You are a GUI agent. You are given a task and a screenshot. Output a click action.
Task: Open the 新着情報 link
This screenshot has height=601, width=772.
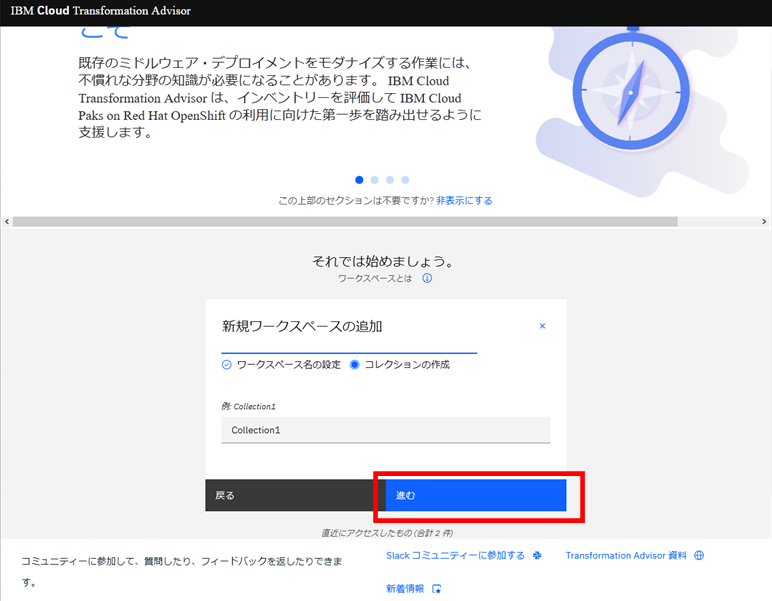(x=405, y=588)
